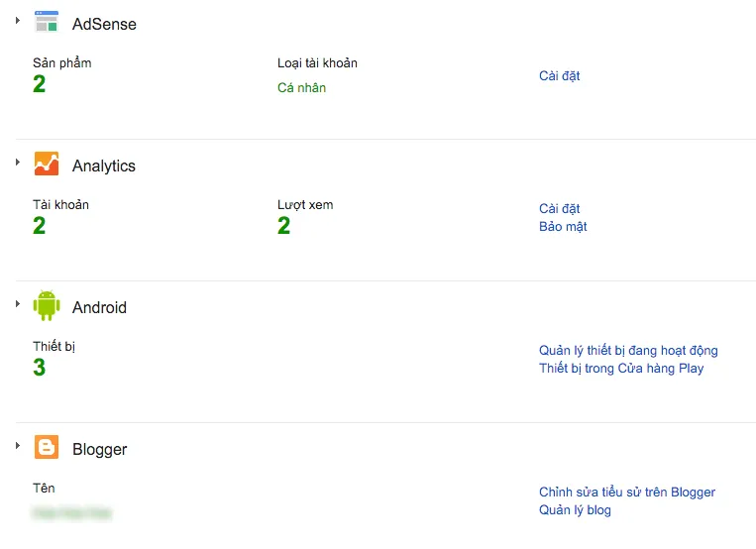The width and height of the screenshot is (756, 549).
Task: Open the 'Quản lý blog' link
Action: pyautogui.click(x=575, y=510)
